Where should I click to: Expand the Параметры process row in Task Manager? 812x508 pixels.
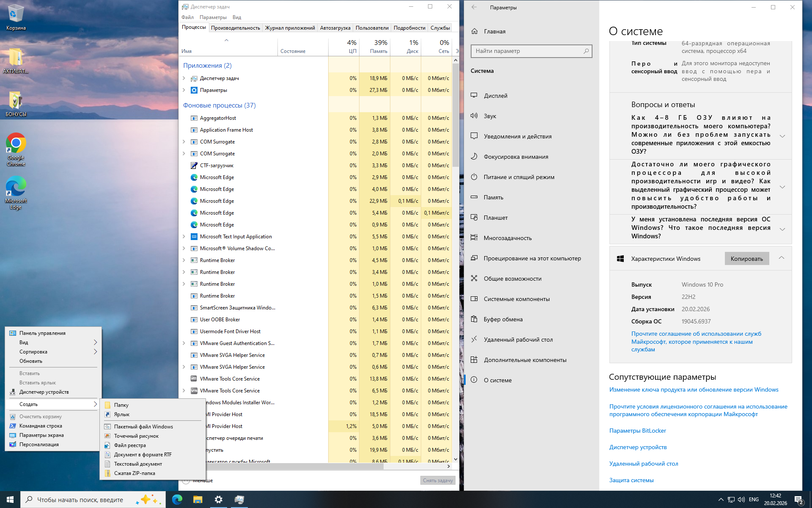184,90
